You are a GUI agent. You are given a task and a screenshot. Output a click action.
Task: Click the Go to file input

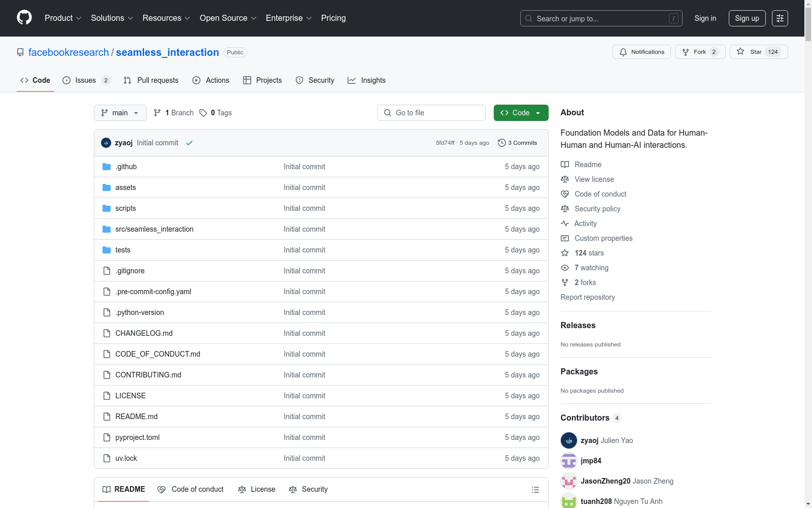(x=431, y=113)
